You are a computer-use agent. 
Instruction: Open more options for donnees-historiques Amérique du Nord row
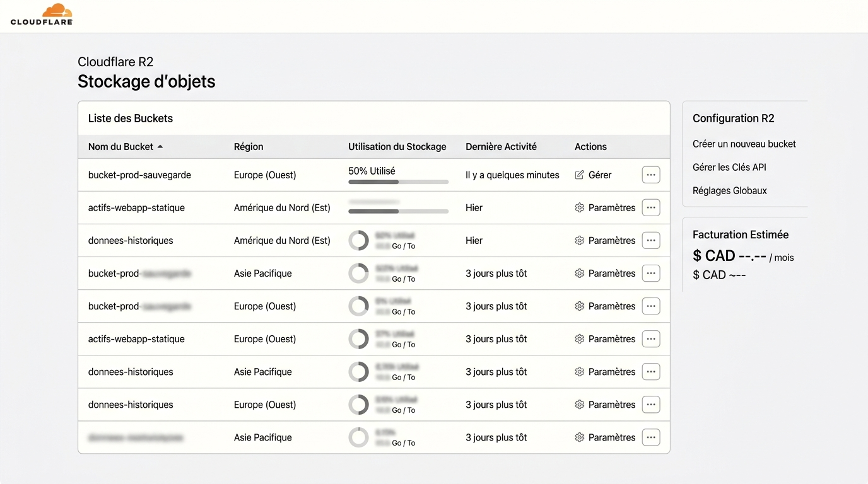651,240
